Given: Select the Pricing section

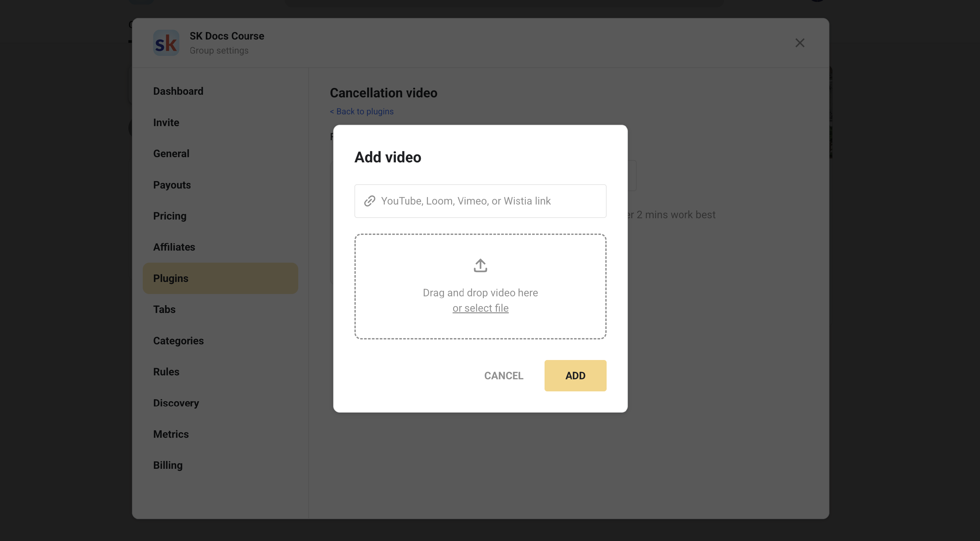Looking at the screenshot, I should pyautogui.click(x=170, y=216).
